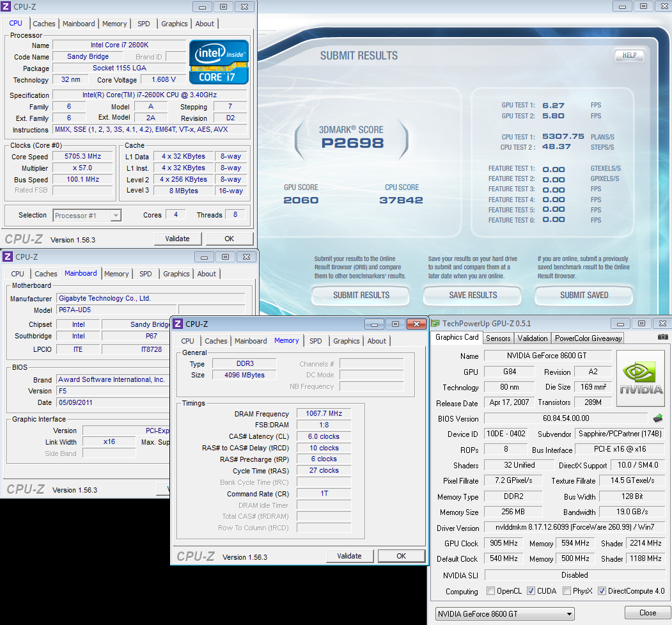Select Graphics tab in CPU-Z Memory window
672x625 pixels.
click(347, 341)
